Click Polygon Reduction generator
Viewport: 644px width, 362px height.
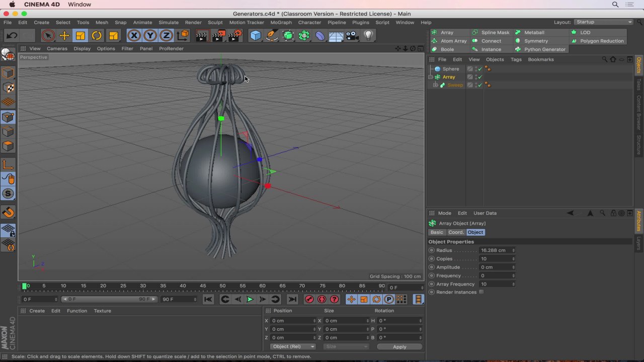(597, 41)
